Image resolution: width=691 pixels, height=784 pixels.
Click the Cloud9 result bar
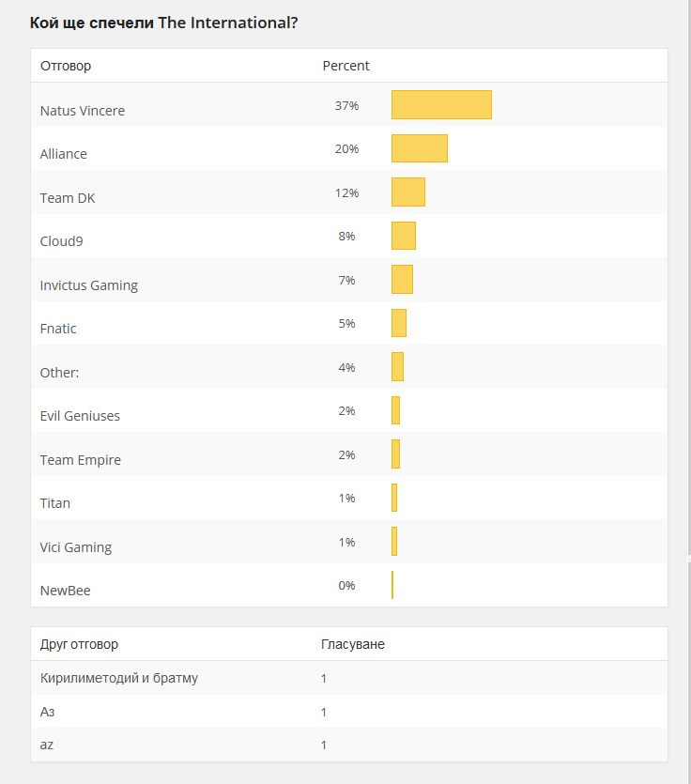tap(403, 236)
